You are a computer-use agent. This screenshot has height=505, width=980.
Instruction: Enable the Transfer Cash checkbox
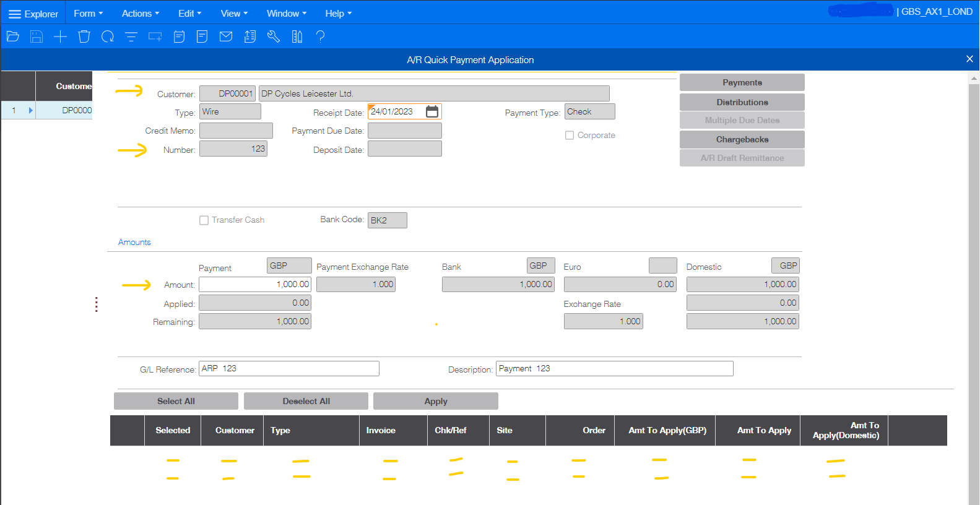tap(204, 220)
